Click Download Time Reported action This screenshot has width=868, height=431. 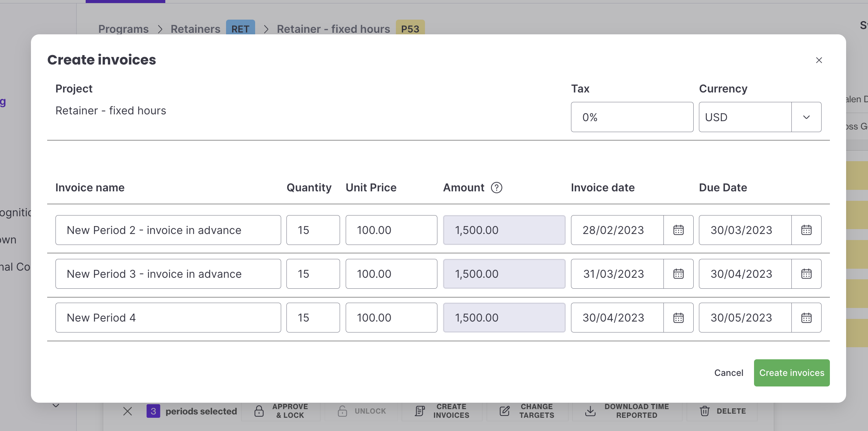click(627, 411)
